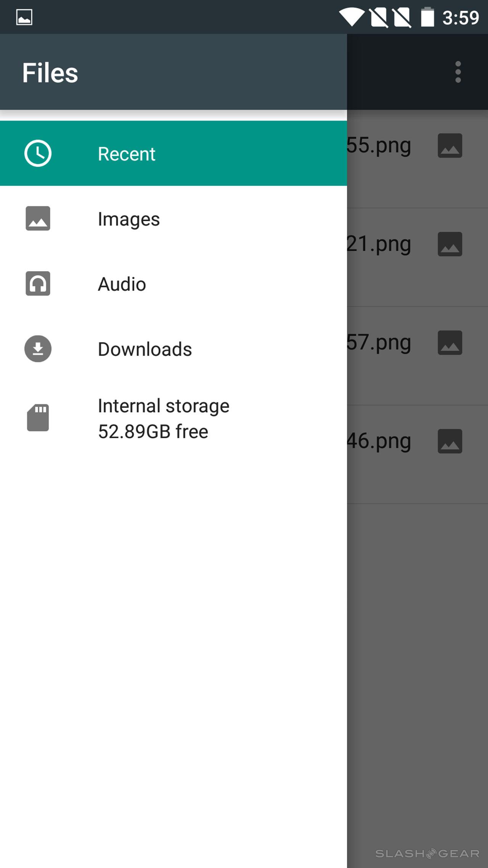Tap the screenshot notification icon in status bar
Image resolution: width=488 pixels, height=868 pixels.
[x=24, y=17]
